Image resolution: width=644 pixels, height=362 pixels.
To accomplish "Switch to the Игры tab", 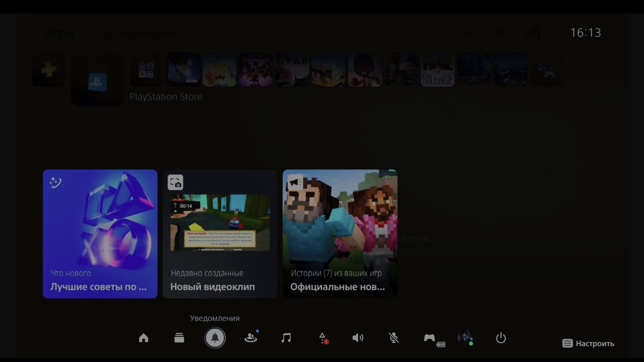I will 60,33.
